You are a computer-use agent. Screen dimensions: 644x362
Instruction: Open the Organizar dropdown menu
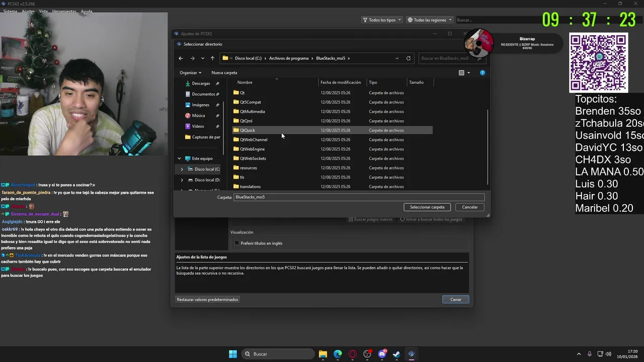pyautogui.click(x=191, y=73)
